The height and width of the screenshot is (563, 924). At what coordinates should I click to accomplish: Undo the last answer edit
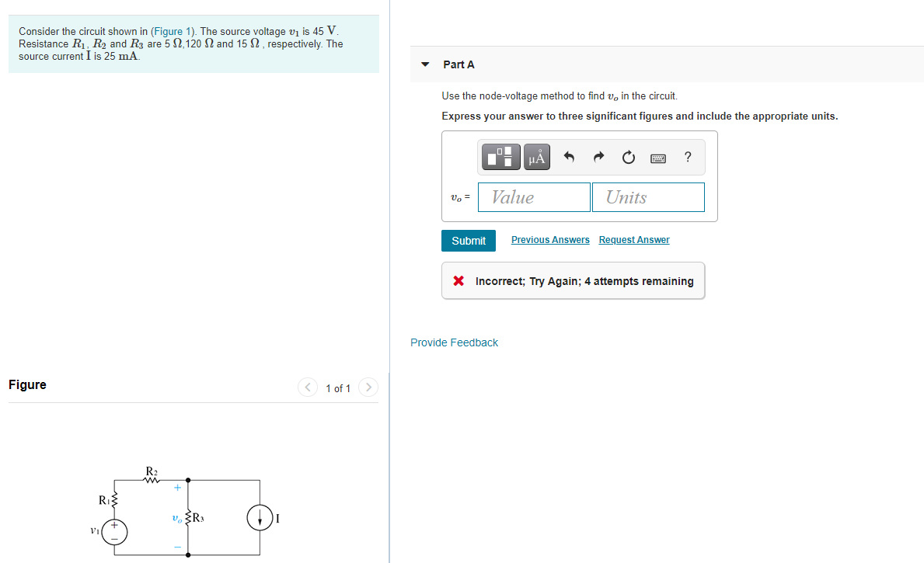point(569,157)
